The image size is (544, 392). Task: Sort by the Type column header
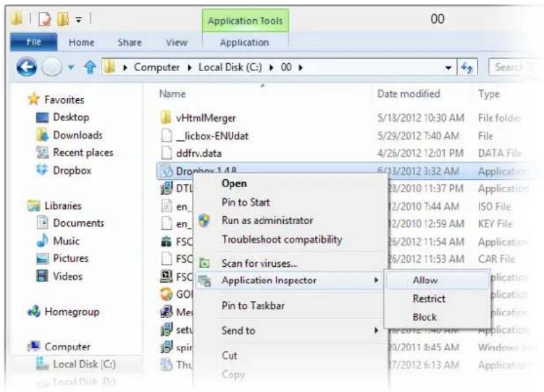pos(489,94)
